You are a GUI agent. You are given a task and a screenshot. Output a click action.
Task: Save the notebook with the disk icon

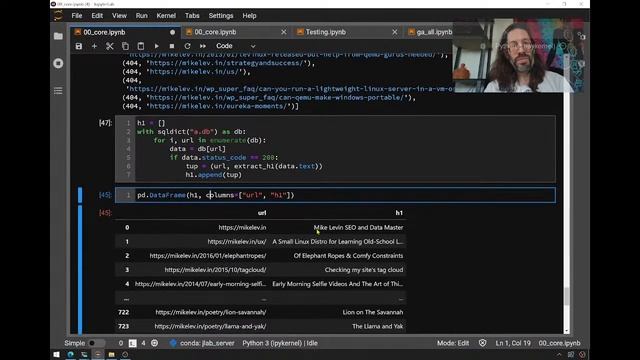(79, 46)
